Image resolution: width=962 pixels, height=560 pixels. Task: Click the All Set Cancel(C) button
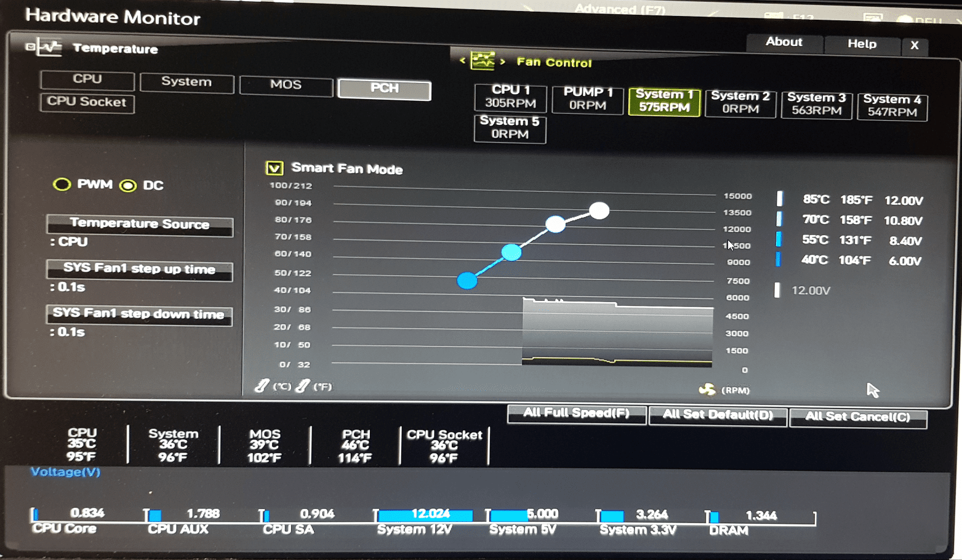858,417
